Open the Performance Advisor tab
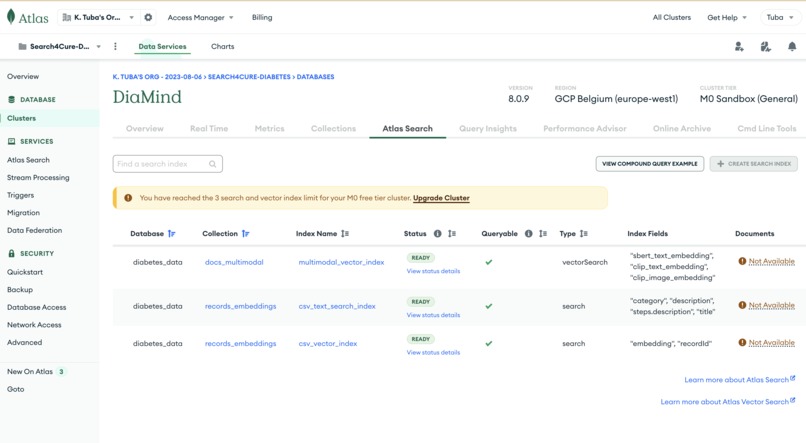Screen dimensions: 806x443 tap(585, 128)
